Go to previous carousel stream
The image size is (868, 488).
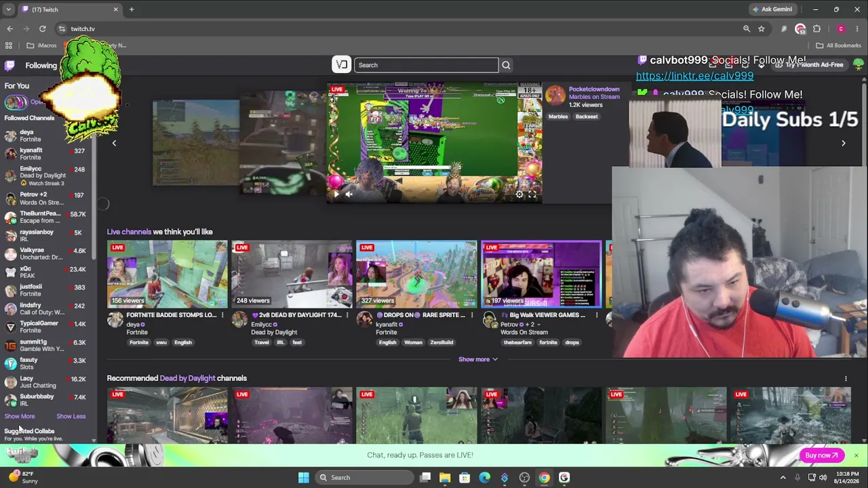(114, 143)
